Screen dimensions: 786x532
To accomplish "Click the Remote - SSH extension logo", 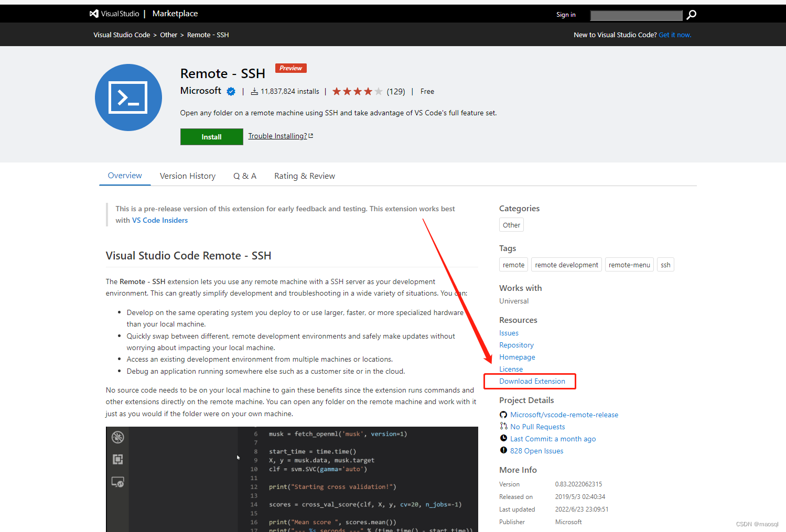I will click(128, 97).
